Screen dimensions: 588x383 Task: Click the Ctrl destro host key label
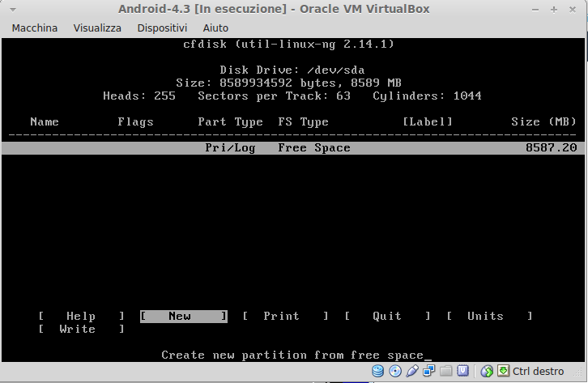(x=538, y=371)
